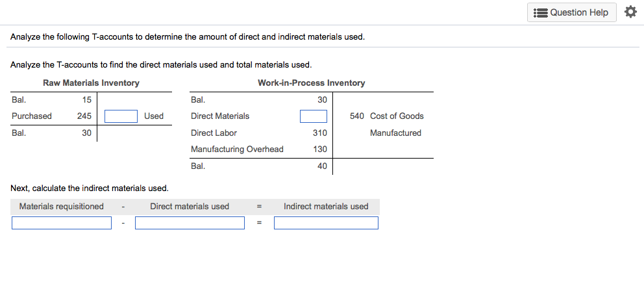Click the 245 purchased amount
Image resolution: width=644 pixels, height=284 pixels.
point(84,116)
